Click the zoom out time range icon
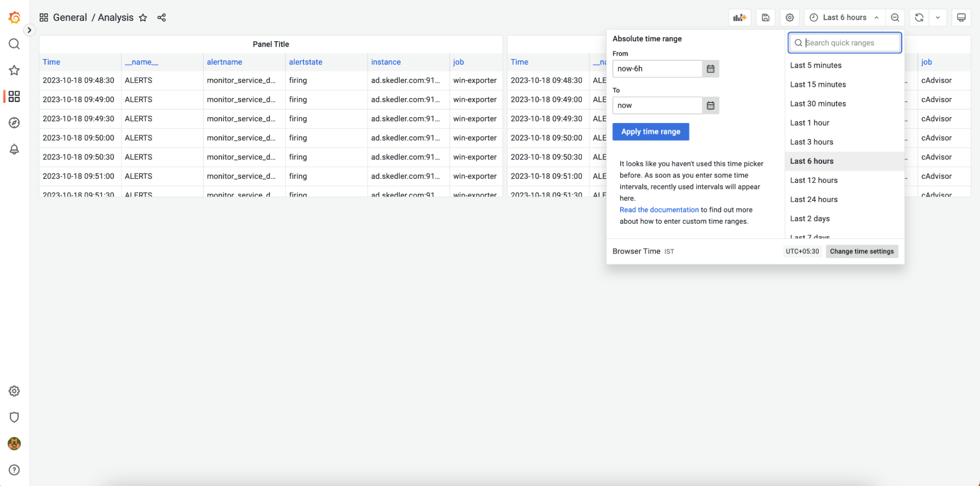 [895, 17]
